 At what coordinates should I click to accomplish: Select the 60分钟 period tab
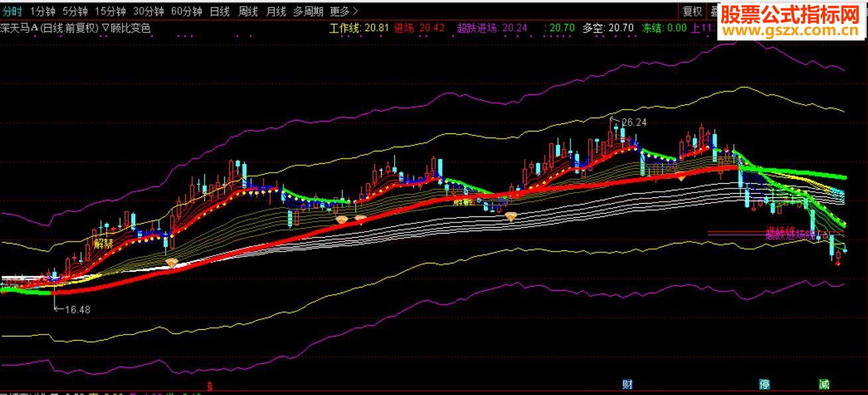[x=186, y=11]
